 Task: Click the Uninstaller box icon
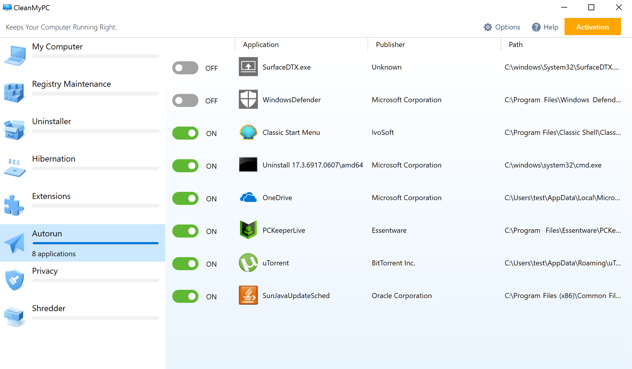click(x=14, y=130)
